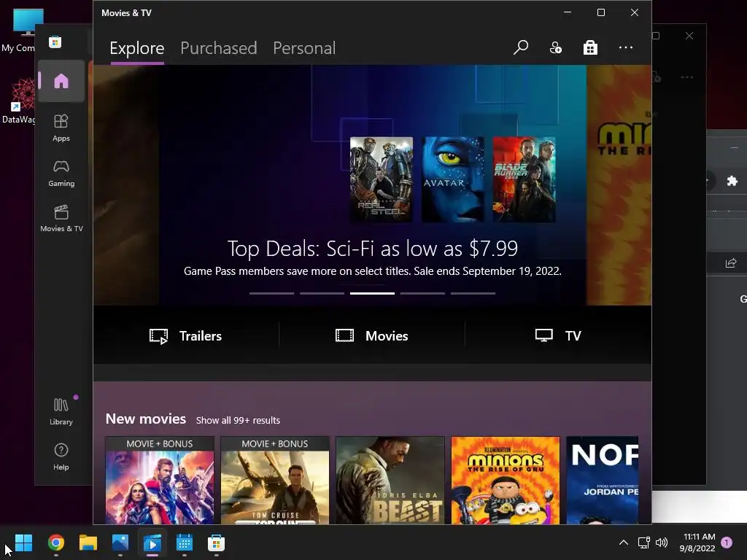Open the Real Steel poster
This screenshot has height=560, width=747.
click(x=382, y=179)
